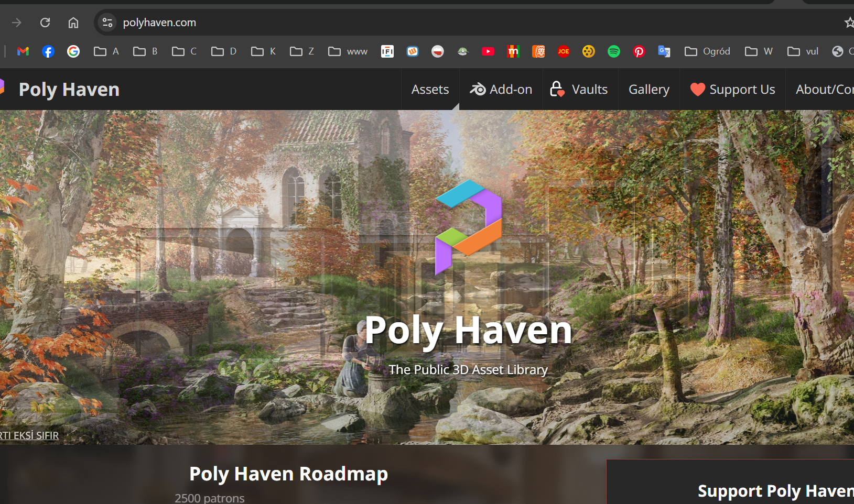The width and height of the screenshot is (854, 504).
Task: Open the Add-on page
Action: click(x=501, y=90)
